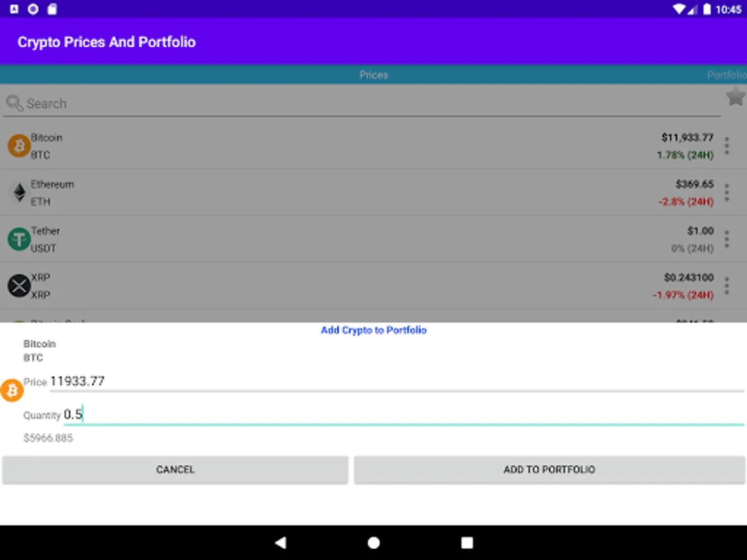Click the search magnifier icon
The image size is (747, 560).
tap(15, 103)
